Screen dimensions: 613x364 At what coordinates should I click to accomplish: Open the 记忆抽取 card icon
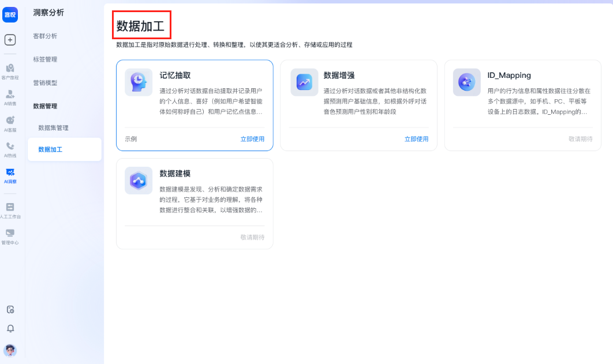point(138,82)
